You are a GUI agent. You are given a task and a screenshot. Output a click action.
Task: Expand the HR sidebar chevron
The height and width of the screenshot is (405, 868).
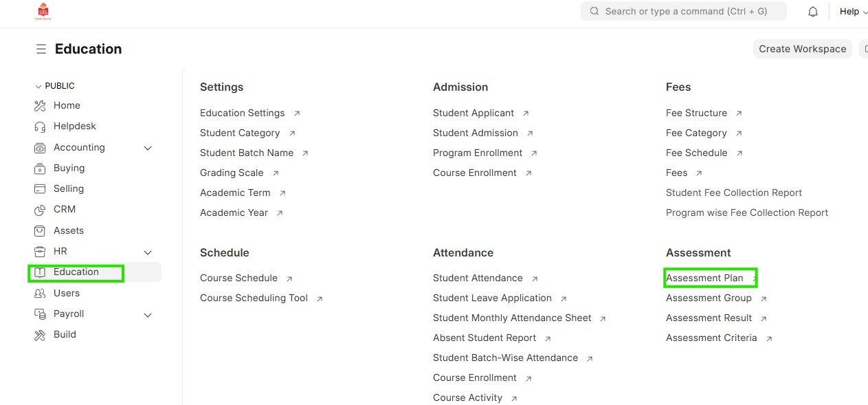coord(148,252)
